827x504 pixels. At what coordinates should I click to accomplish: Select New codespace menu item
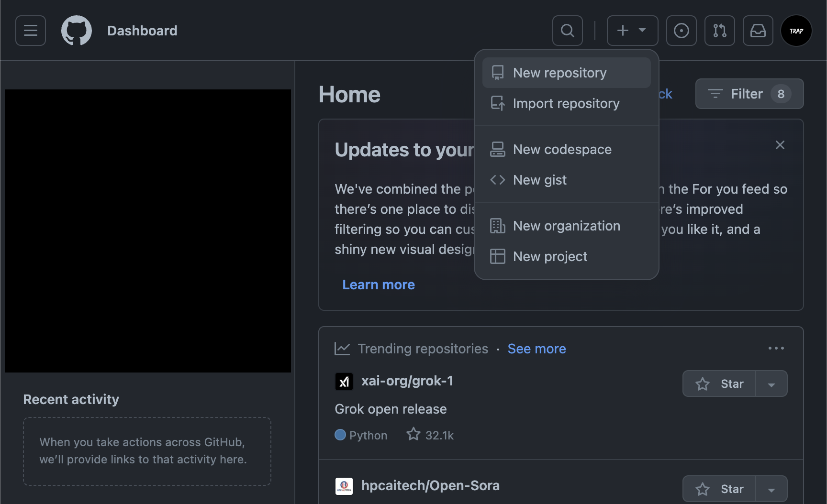567,149
